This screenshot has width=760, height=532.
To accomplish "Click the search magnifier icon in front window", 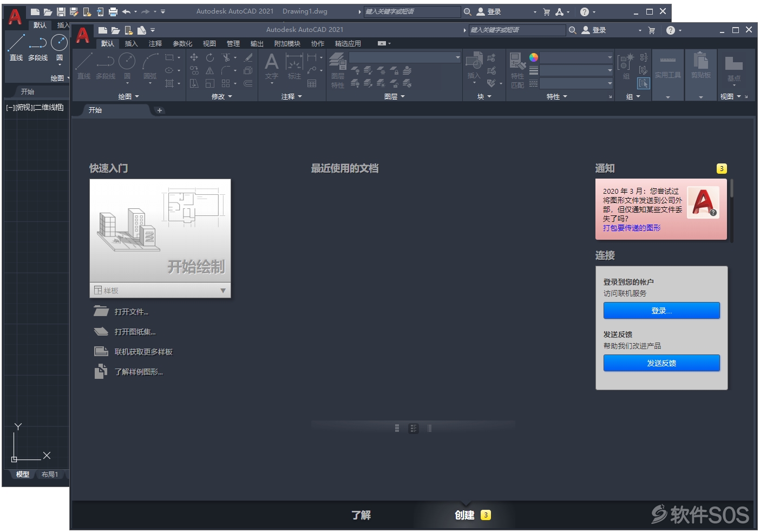I will point(572,30).
